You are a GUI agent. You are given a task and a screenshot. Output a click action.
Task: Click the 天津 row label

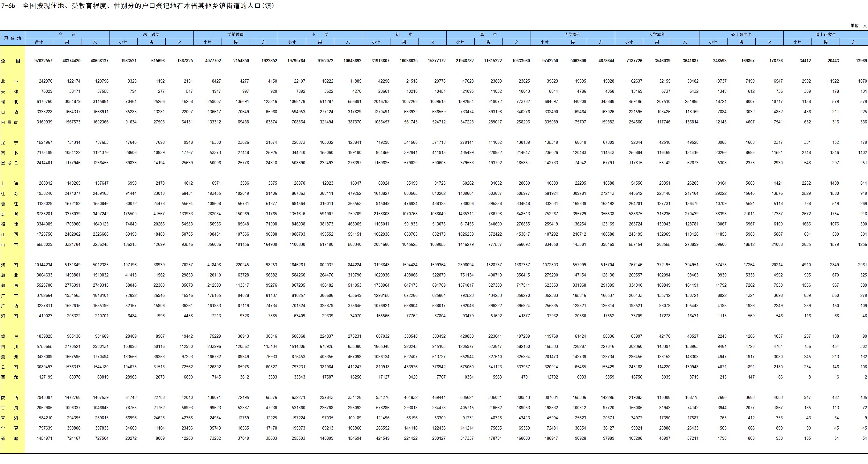click(x=10, y=92)
